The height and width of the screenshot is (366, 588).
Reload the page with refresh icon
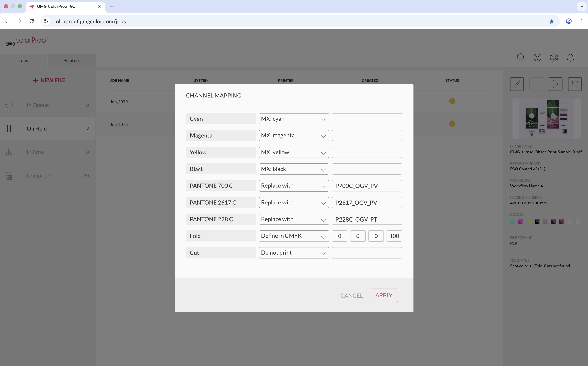[x=32, y=21]
